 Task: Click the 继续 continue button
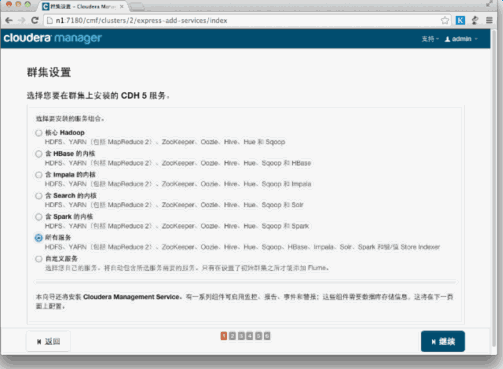[443, 341]
